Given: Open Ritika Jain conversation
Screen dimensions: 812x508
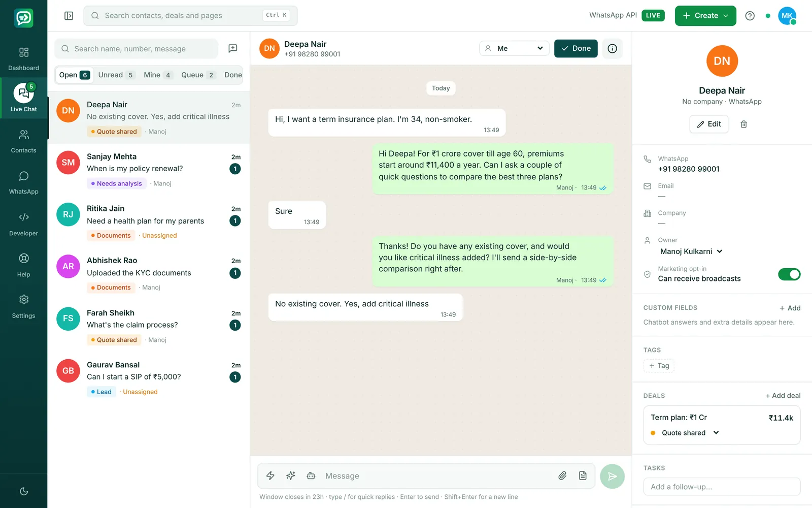Looking at the screenshot, I should coord(149,221).
